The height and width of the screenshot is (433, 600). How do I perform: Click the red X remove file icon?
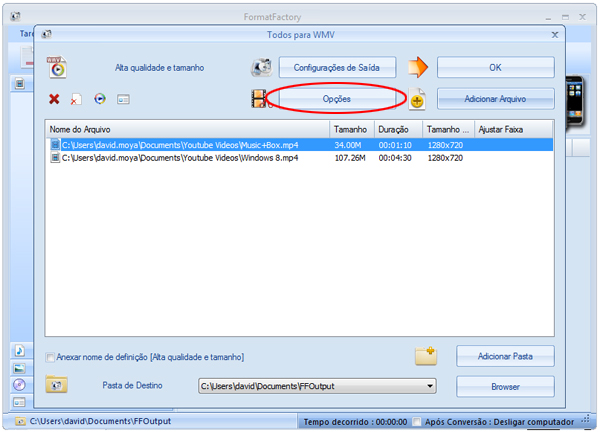pyautogui.click(x=55, y=99)
